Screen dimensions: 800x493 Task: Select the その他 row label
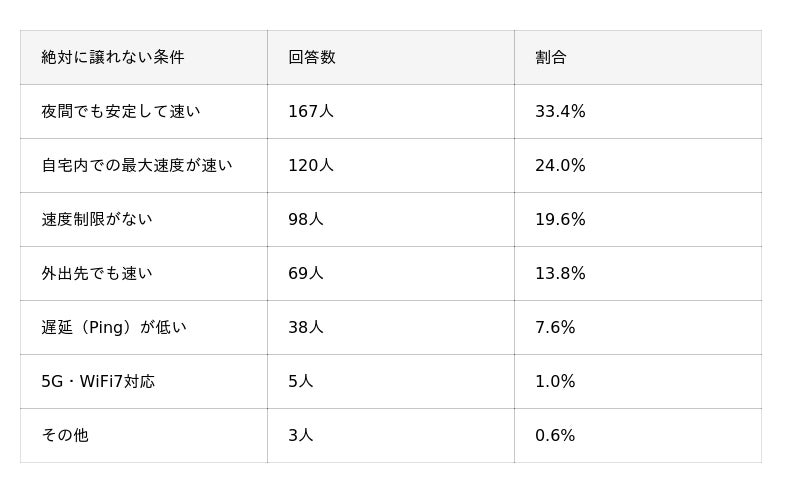coord(65,435)
